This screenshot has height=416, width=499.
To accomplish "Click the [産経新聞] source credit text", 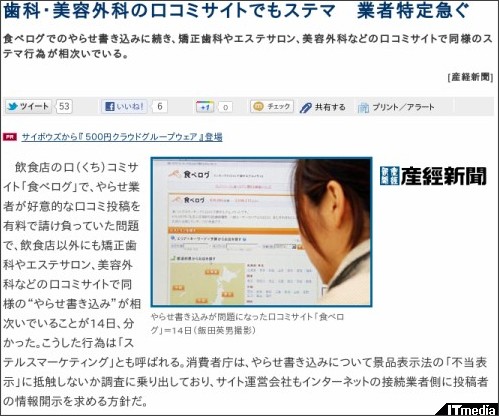I will click(470, 77).
